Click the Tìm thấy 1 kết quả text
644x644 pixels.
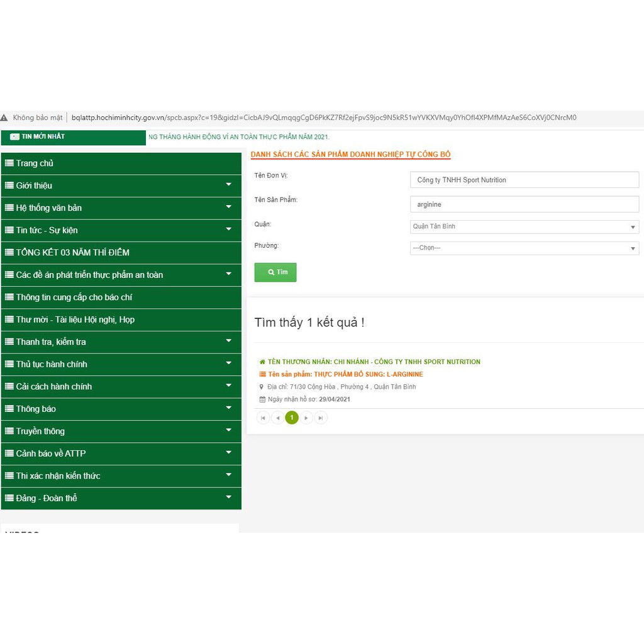click(x=309, y=323)
